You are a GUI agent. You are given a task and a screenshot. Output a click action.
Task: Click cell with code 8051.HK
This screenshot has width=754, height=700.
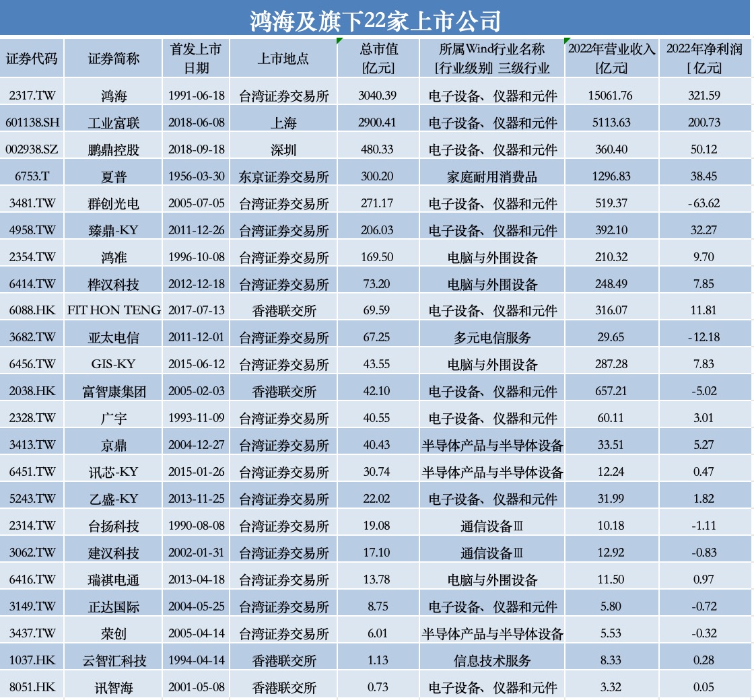(x=32, y=687)
